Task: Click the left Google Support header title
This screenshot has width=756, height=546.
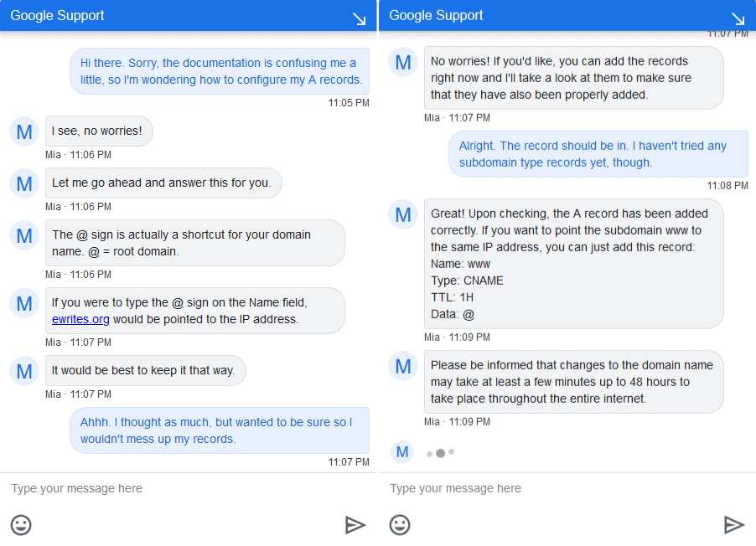Action: tap(57, 15)
